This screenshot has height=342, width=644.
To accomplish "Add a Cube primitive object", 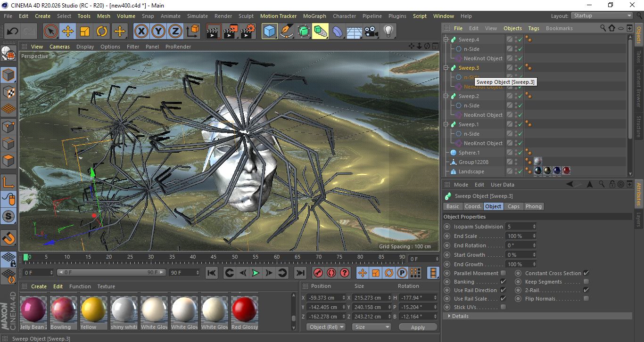I will click(270, 32).
